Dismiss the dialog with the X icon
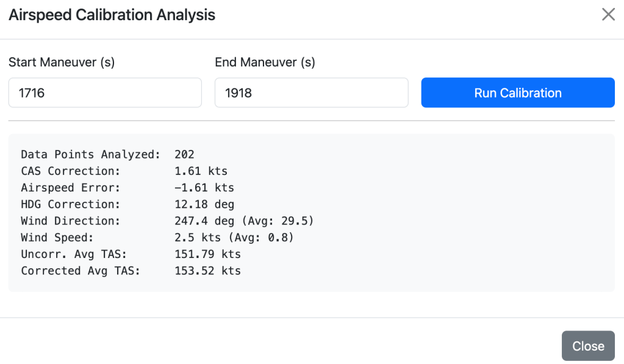Screen dimensions: 624x364 pyautogui.click(x=608, y=15)
